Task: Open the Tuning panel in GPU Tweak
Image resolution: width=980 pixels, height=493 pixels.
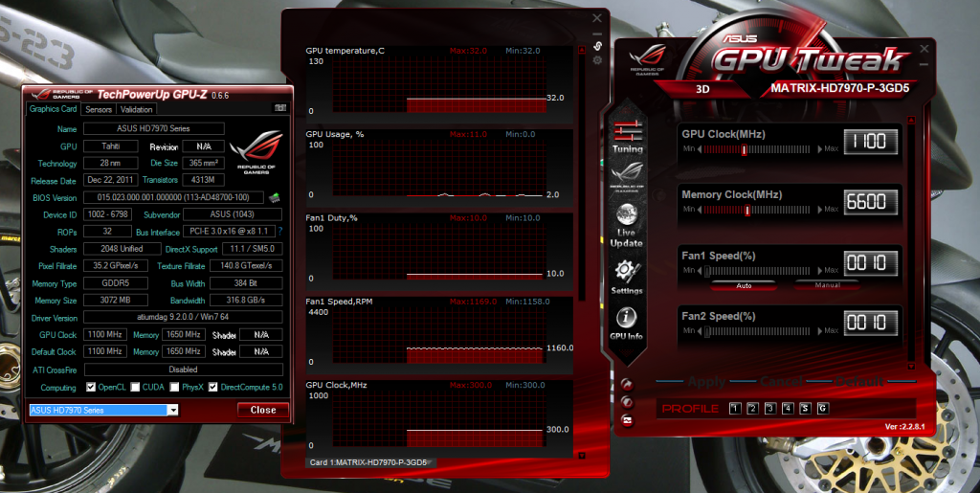Action: tap(628, 137)
